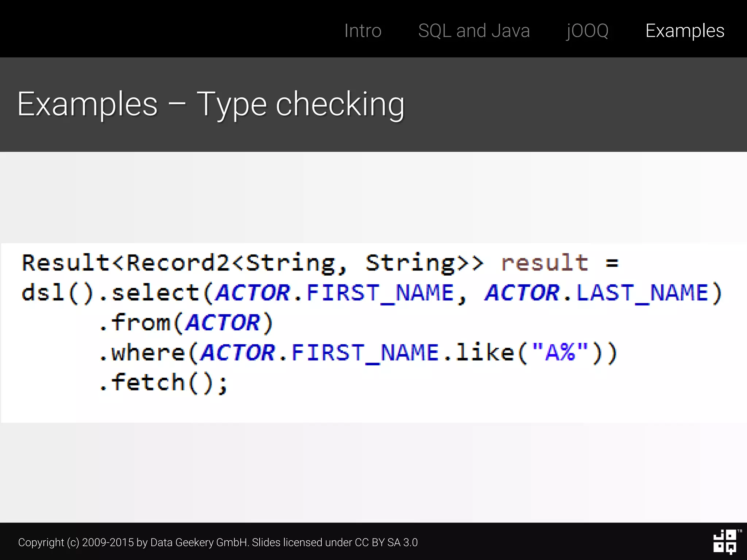The height and width of the screenshot is (560, 747).
Task: Open the Intro section tab
Action: click(363, 31)
